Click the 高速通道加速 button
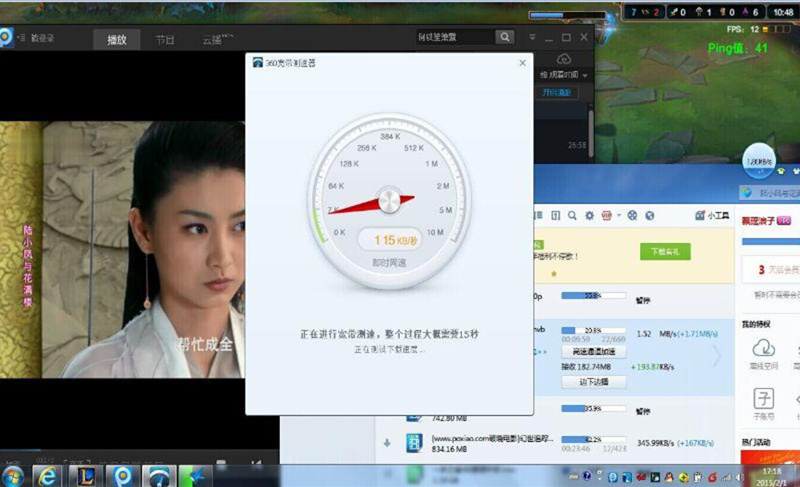This screenshot has width=800, height=487. click(x=594, y=351)
